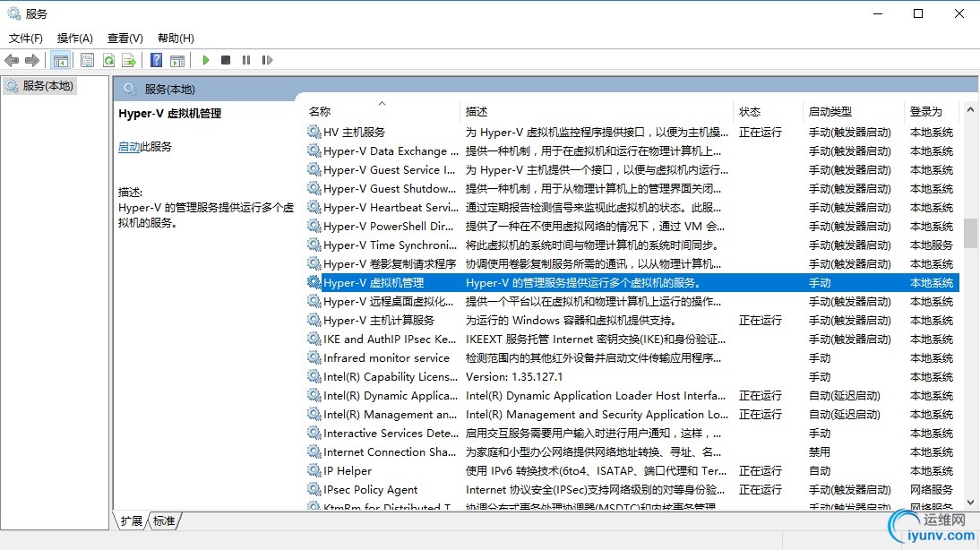Image resolution: width=980 pixels, height=550 pixels.
Task: Click the Forward arrow toolbar icon
Action: [x=32, y=60]
